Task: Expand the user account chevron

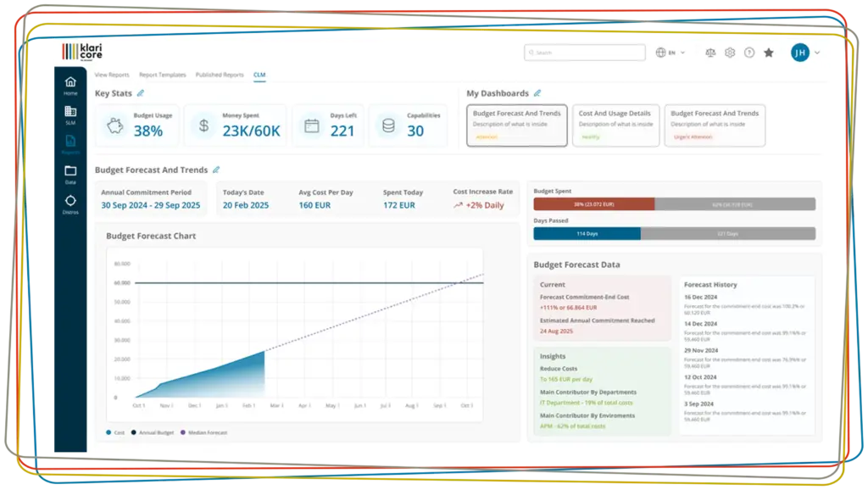Action: (x=817, y=53)
